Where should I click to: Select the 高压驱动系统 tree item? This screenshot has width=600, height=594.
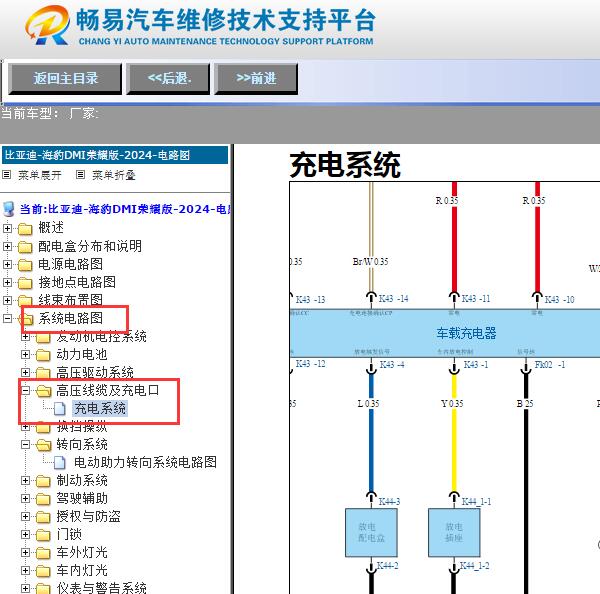(x=95, y=372)
